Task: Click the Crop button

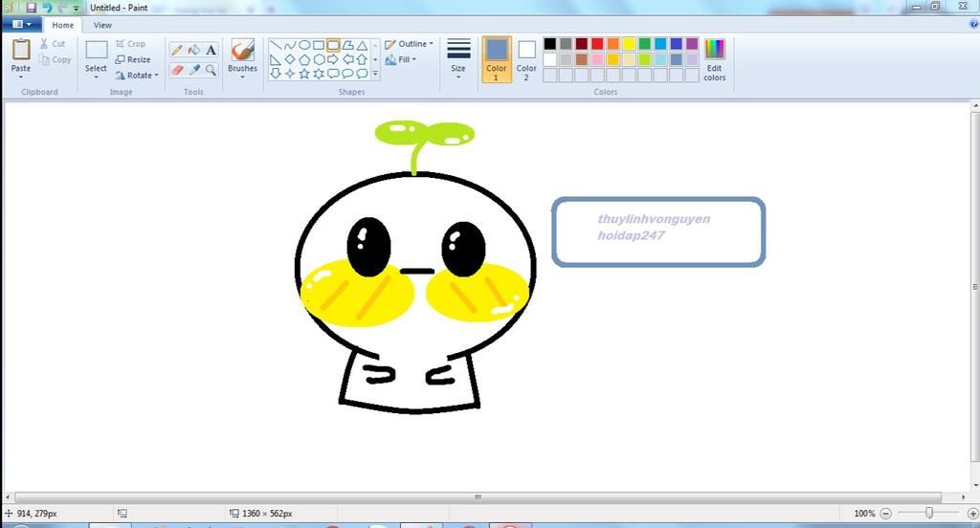Action: [x=130, y=44]
